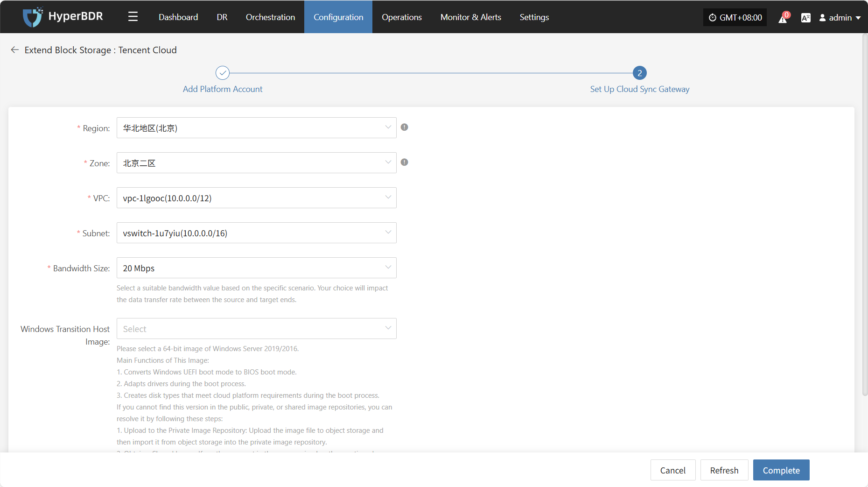Open the Orchestration menu
The height and width of the screenshot is (487, 868).
[x=270, y=17]
